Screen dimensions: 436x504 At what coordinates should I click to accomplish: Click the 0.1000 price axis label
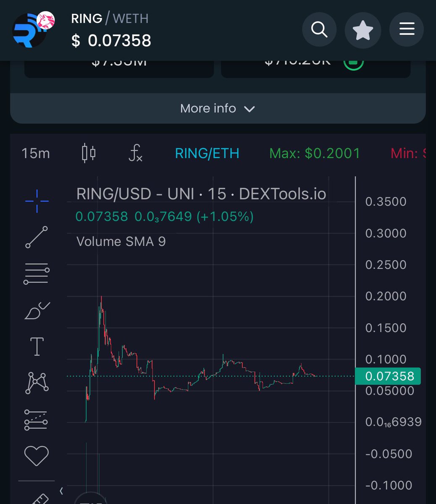click(386, 360)
